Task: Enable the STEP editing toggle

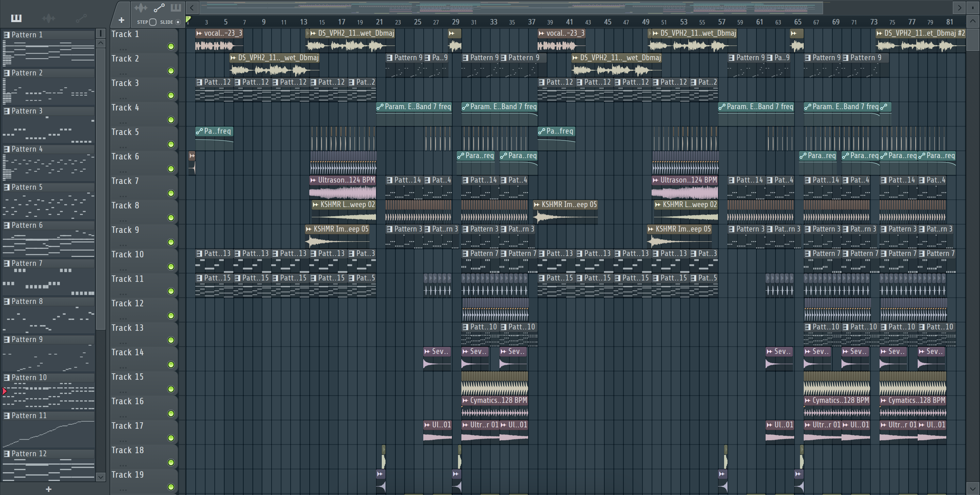Action: [152, 22]
